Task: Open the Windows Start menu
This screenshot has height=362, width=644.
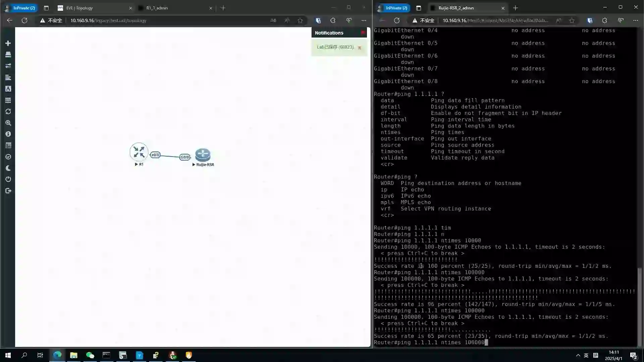Action: pos(8,355)
